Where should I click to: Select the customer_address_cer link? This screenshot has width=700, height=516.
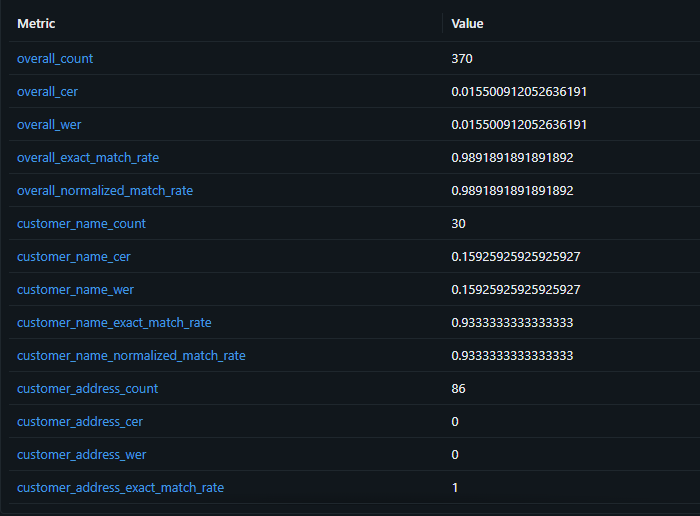pos(80,422)
